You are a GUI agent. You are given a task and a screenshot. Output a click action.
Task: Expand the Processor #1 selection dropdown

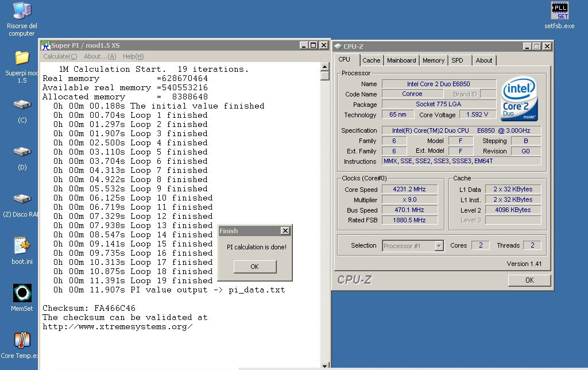(x=439, y=246)
